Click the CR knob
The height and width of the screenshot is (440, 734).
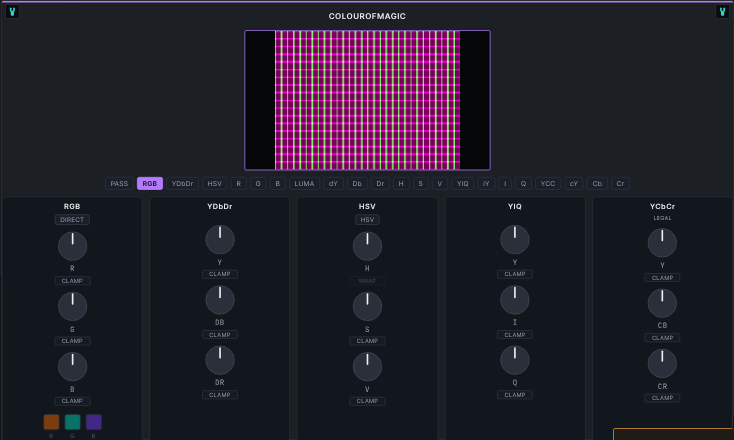coord(662,364)
